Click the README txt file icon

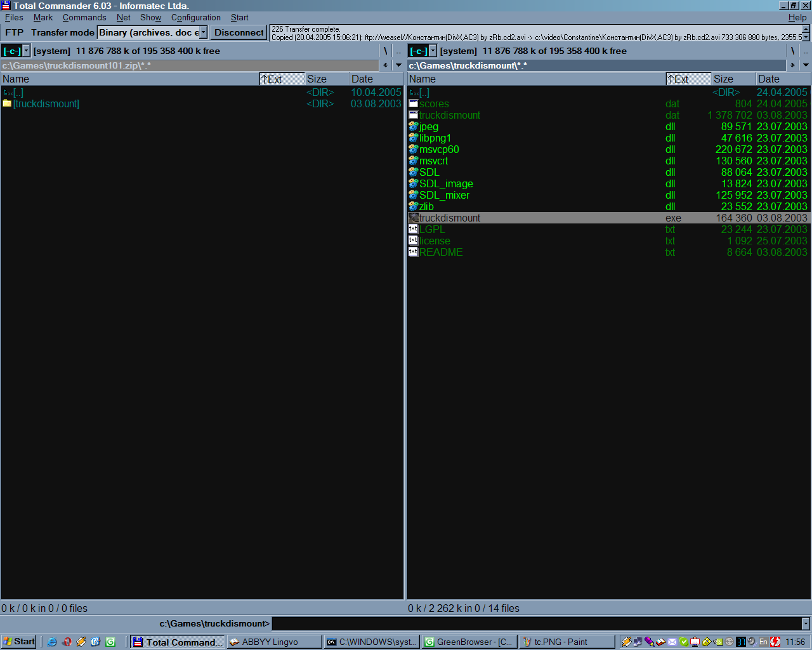(x=413, y=252)
